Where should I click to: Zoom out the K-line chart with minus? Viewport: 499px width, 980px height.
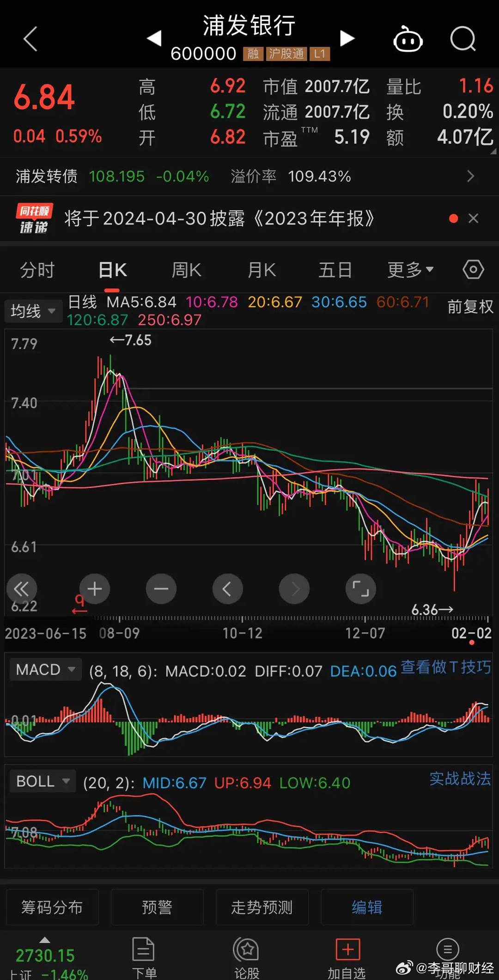pos(161,589)
